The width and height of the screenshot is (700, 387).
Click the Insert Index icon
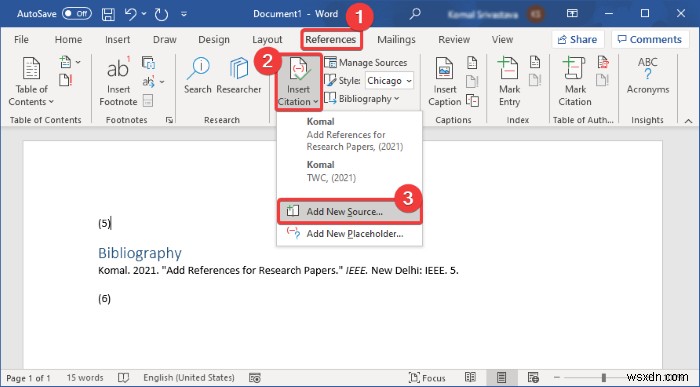coord(535,62)
